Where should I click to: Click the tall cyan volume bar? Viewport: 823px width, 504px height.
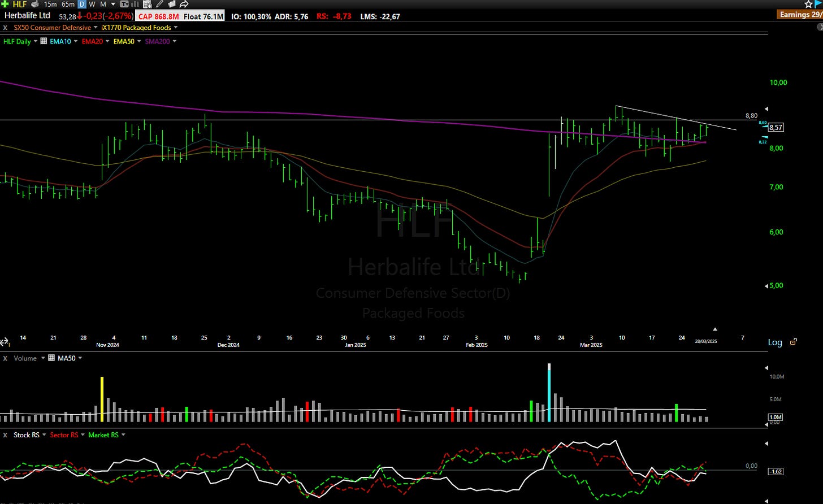coord(549,393)
